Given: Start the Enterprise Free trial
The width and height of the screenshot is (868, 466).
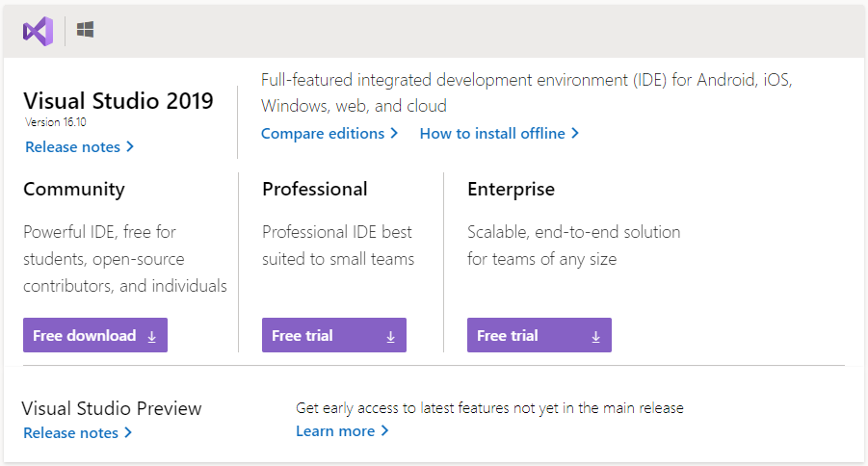Looking at the screenshot, I should click(508, 336).
